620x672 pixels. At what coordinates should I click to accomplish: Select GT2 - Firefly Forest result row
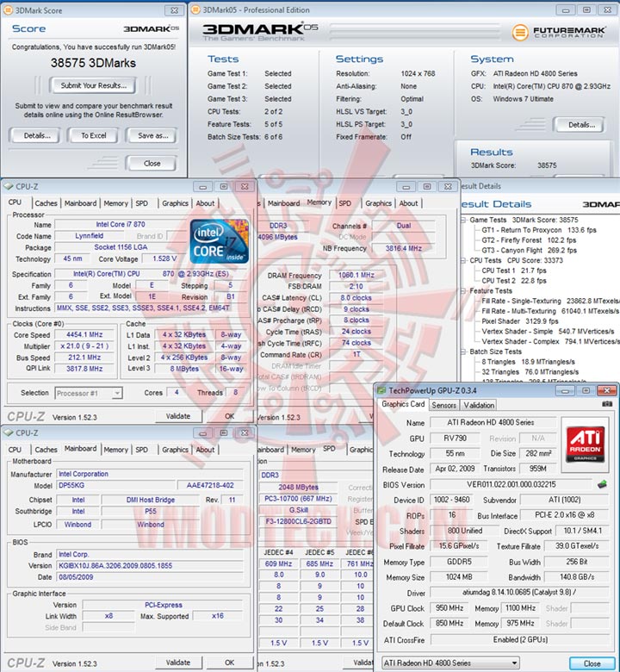529,240
